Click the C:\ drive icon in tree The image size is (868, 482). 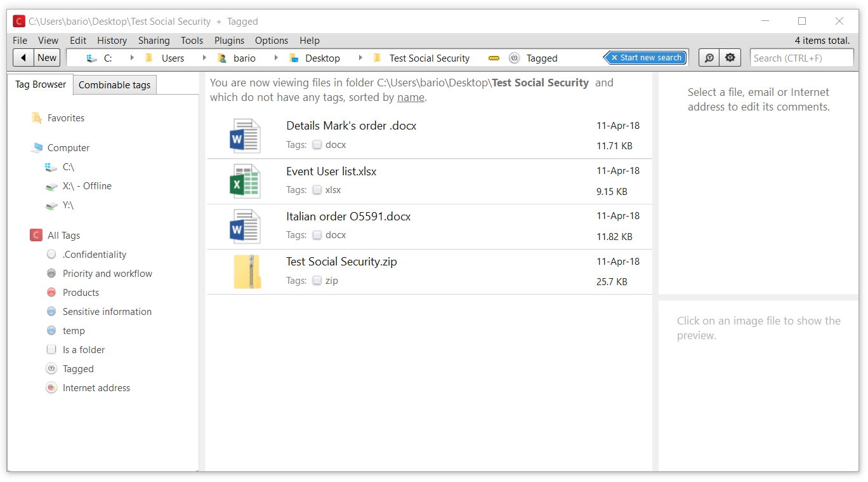point(51,167)
